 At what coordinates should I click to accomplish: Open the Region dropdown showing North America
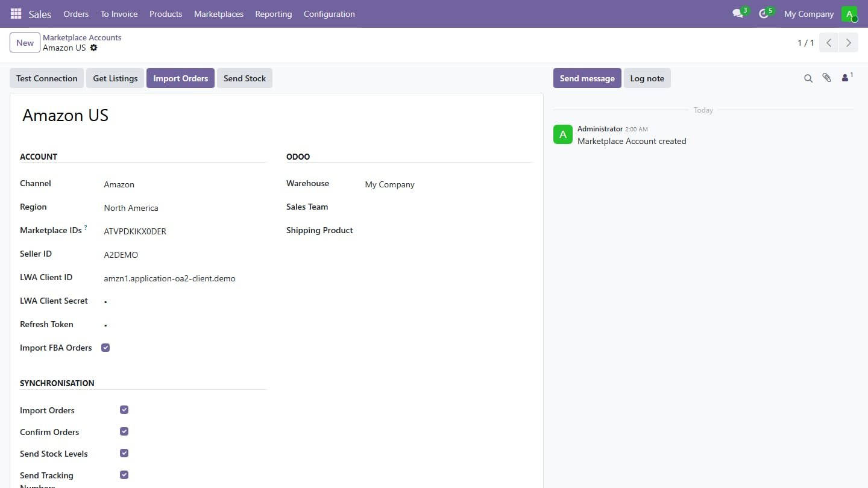pyautogui.click(x=185, y=208)
